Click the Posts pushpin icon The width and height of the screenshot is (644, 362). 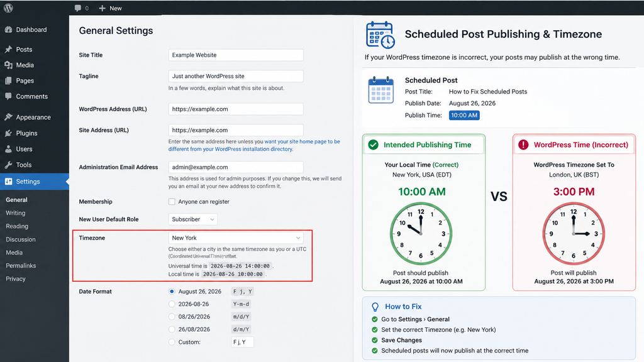[9, 49]
